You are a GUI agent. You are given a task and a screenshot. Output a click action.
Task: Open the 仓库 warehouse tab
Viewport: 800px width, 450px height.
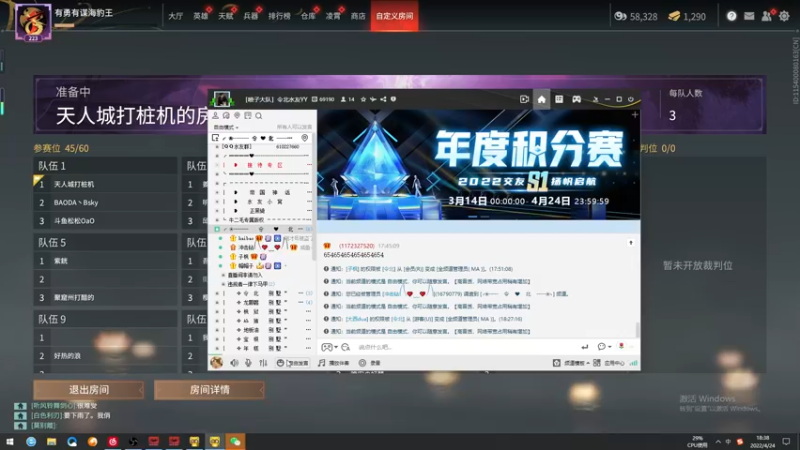pyautogui.click(x=308, y=16)
